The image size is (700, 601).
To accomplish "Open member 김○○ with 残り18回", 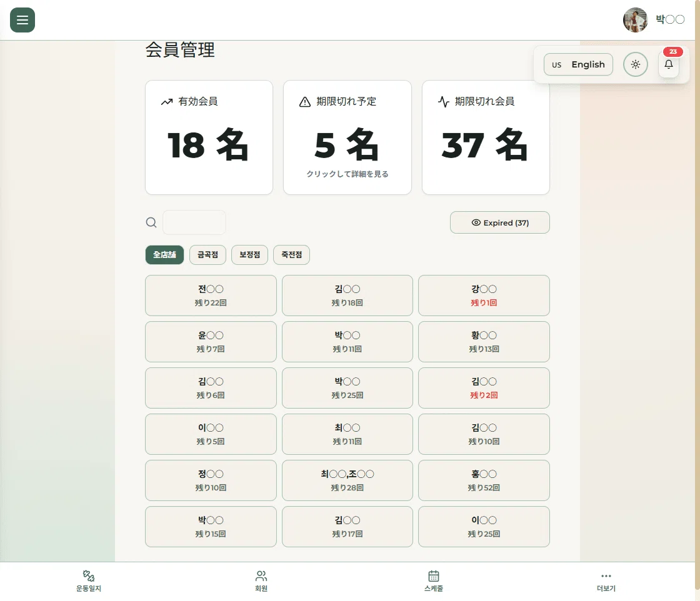I will click(347, 296).
